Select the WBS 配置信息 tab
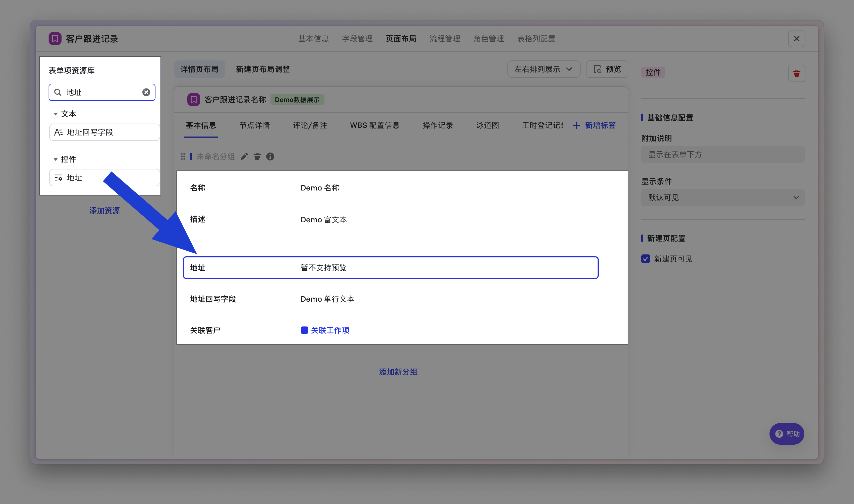Image resolution: width=854 pixels, height=504 pixels. coord(375,125)
